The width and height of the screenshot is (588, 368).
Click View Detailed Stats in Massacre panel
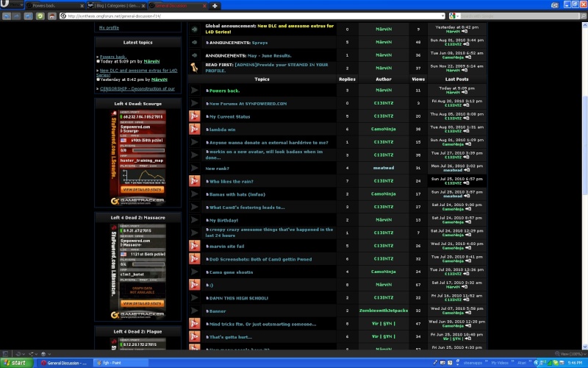pos(142,303)
